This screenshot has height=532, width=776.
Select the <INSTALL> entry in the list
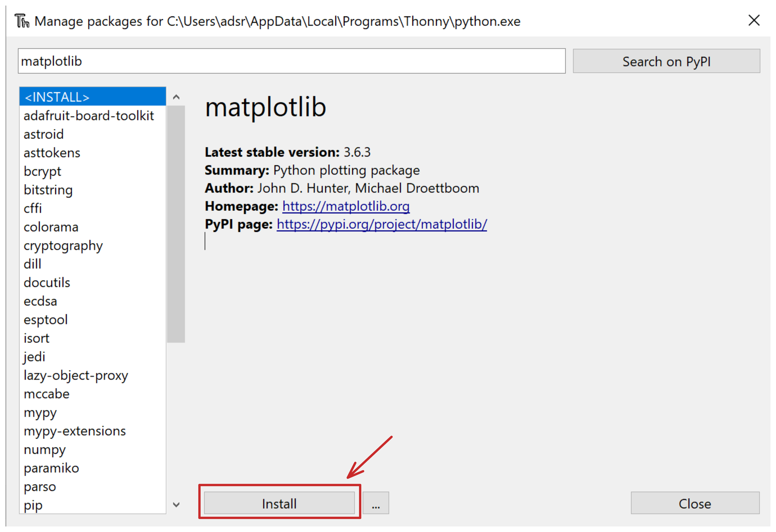[x=93, y=97]
